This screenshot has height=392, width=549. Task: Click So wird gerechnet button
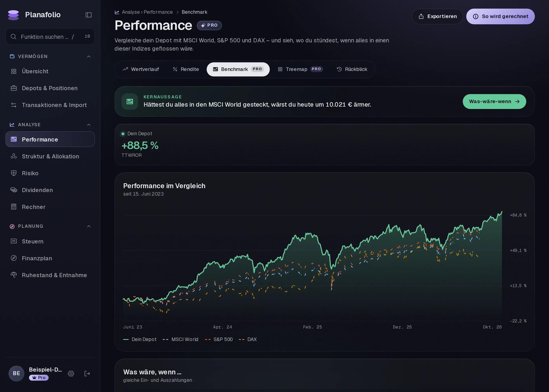tap(500, 16)
